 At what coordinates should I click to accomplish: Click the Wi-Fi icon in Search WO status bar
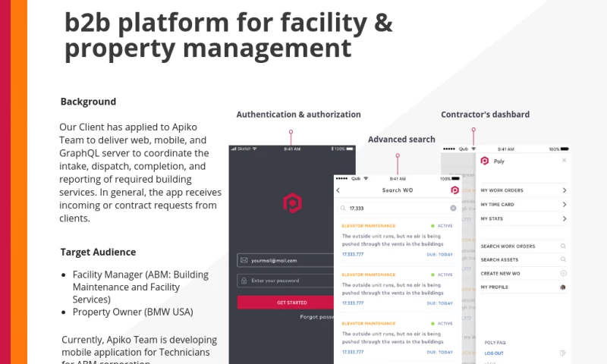pos(366,178)
